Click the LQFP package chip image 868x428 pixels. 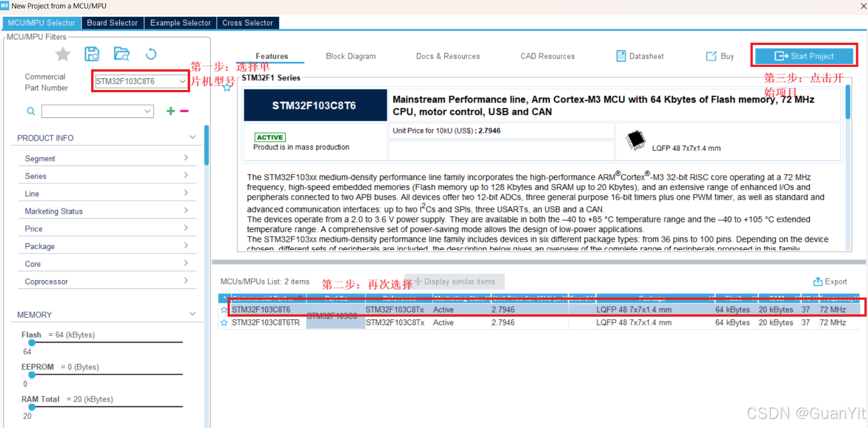pos(635,140)
